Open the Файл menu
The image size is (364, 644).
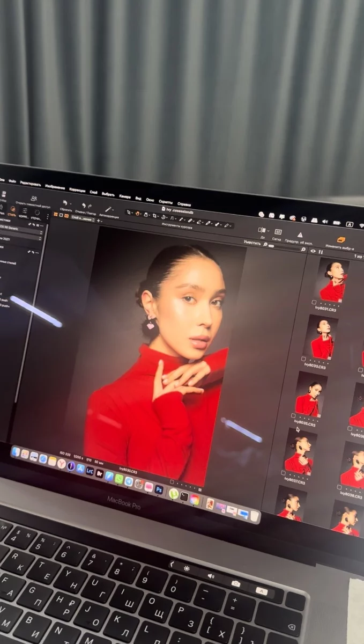click(x=13, y=181)
